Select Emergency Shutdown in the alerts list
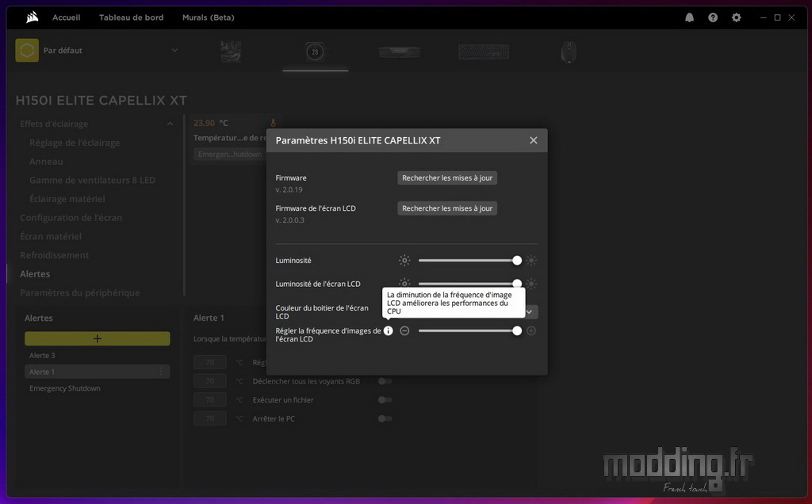 tap(65, 388)
